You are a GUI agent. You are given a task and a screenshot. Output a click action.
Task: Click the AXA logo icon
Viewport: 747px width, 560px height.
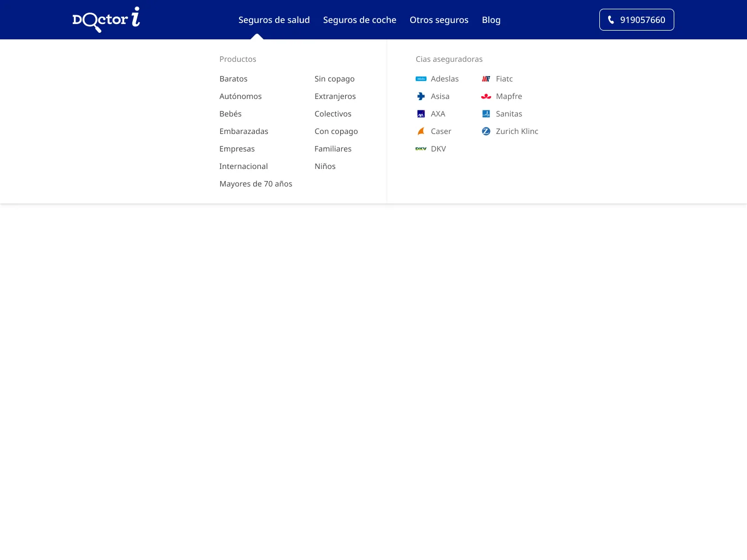(x=421, y=114)
